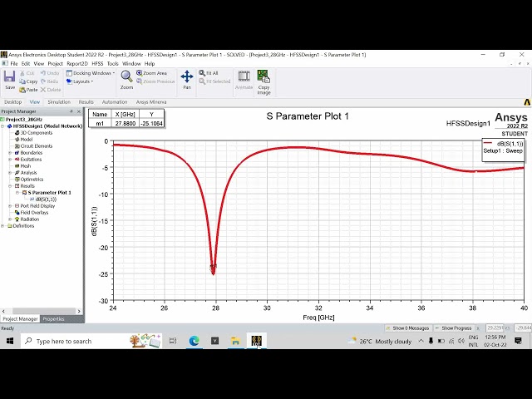Select the Circuit Elements tree item
The height and width of the screenshot is (399, 532).
point(37,146)
